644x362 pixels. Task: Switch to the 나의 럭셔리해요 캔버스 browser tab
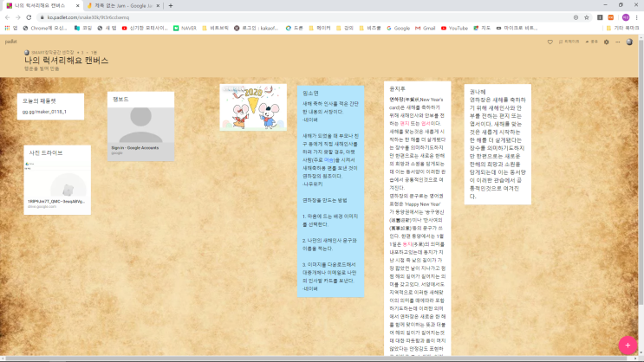point(40,6)
